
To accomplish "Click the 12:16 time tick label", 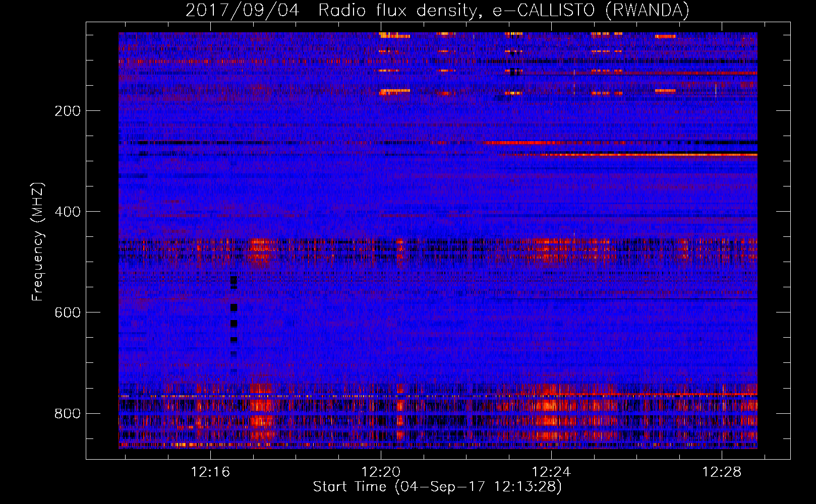I will pyautogui.click(x=210, y=472).
